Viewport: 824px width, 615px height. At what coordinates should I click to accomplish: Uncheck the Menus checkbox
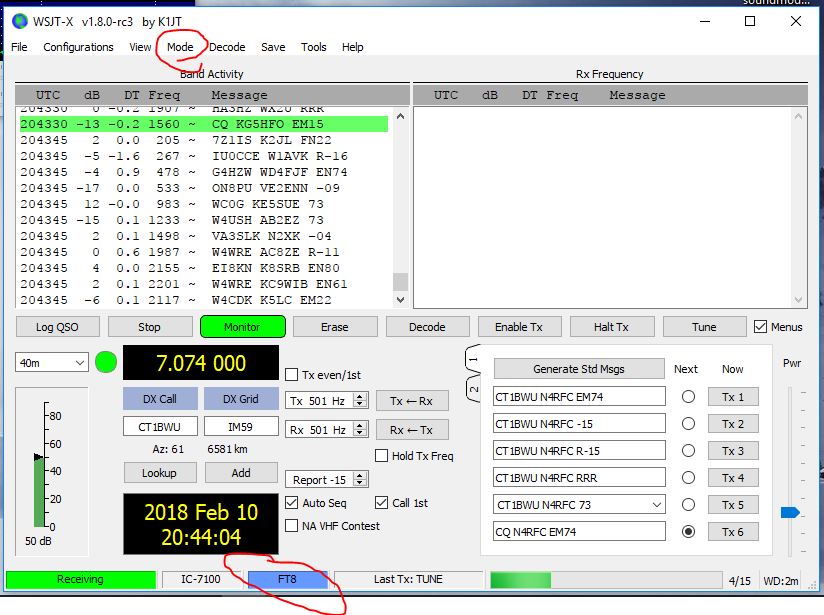point(760,326)
